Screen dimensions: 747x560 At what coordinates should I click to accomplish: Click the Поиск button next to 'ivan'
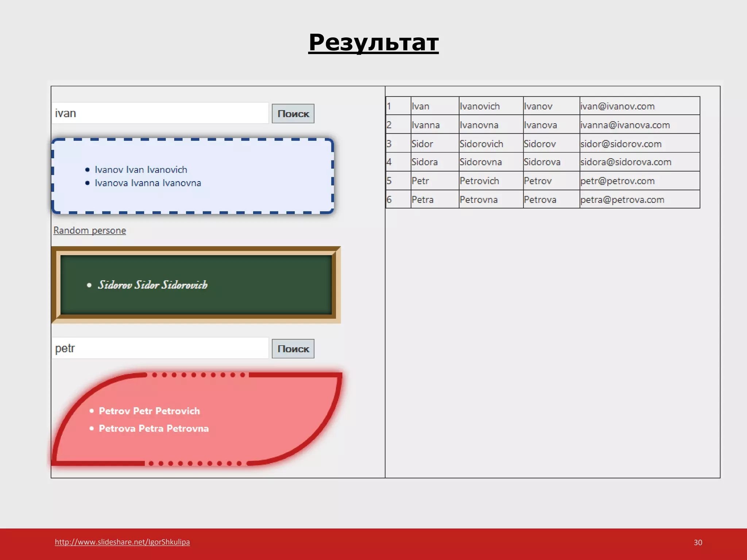[293, 114]
